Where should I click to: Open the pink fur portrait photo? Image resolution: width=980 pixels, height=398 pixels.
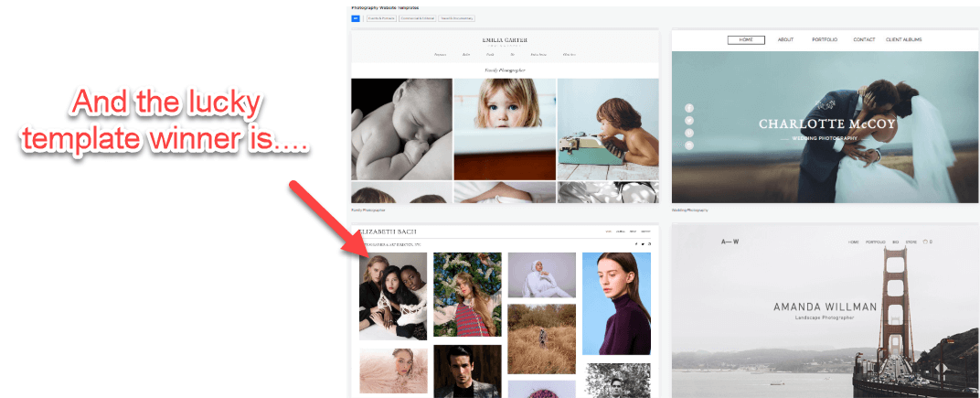pyautogui.click(x=393, y=371)
